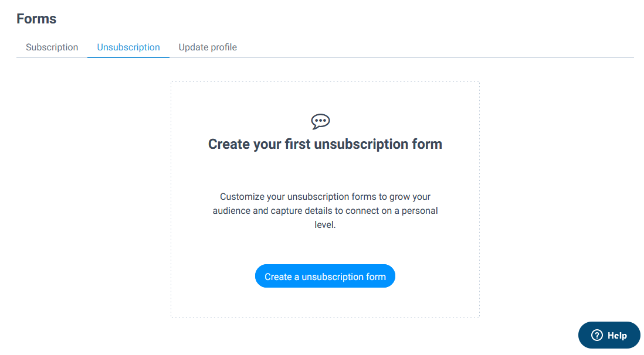
Task: Click the three dots inside the speech bubble
Action: pos(320,121)
